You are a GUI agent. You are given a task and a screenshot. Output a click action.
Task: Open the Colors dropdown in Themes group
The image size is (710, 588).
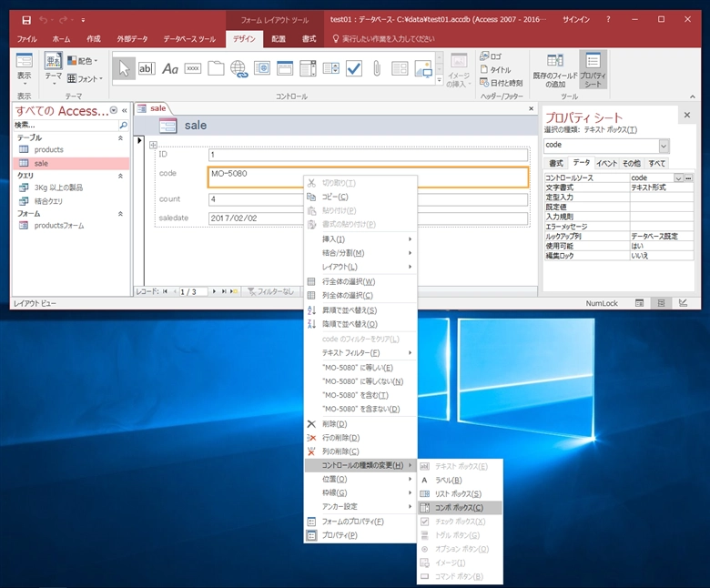(83, 60)
